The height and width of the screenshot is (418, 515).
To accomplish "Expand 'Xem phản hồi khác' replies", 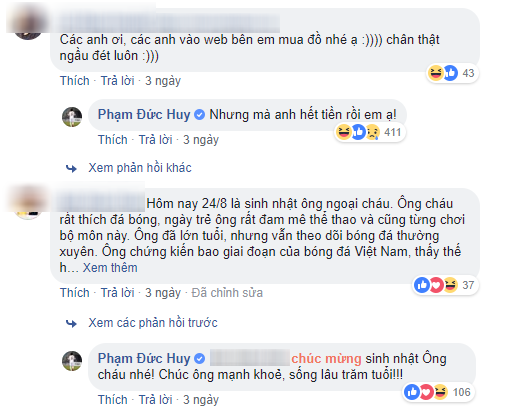I will pos(140,168).
